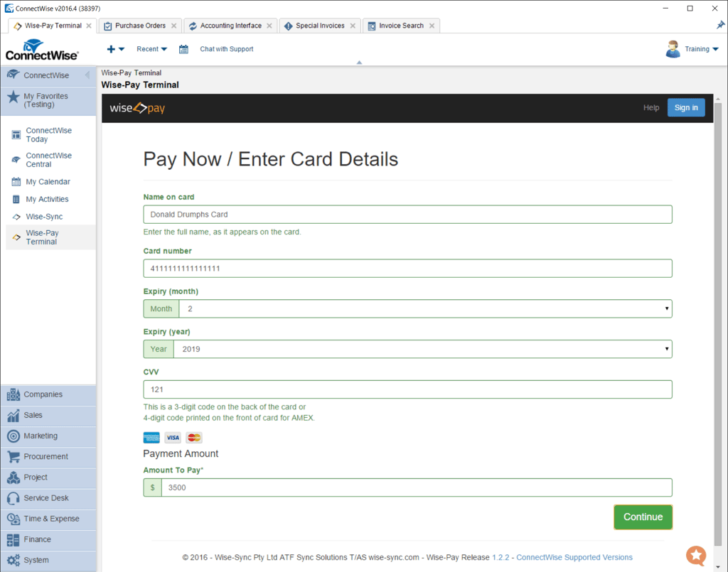
Task: Focus the Card number field
Action: [x=407, y=269]
